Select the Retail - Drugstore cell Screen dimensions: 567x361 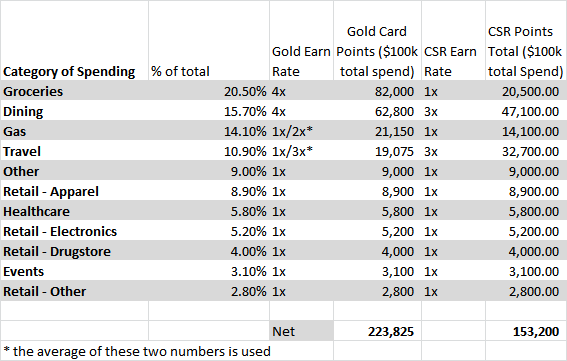[x=74, y=251]
